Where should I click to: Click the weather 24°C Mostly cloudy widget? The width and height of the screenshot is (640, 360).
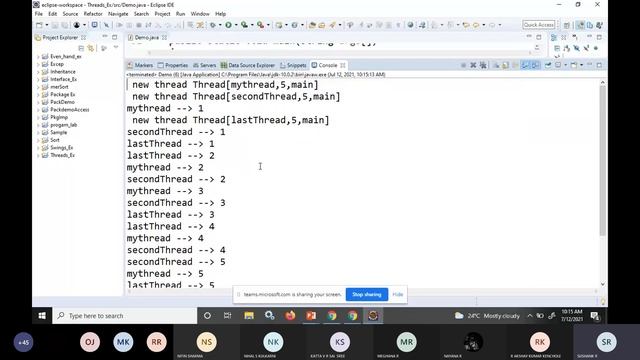(487, 316)
